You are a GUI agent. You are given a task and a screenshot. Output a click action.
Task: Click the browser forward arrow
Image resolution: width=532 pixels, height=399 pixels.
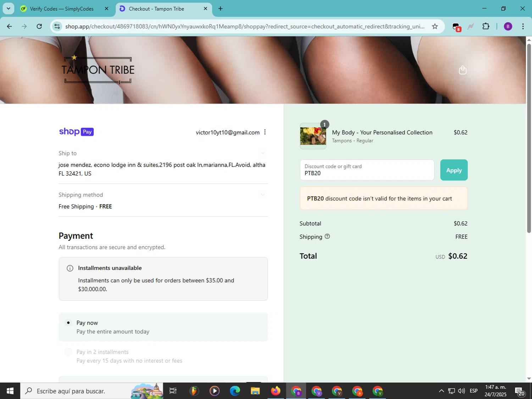pyautogui.click(x=24, y=26)
